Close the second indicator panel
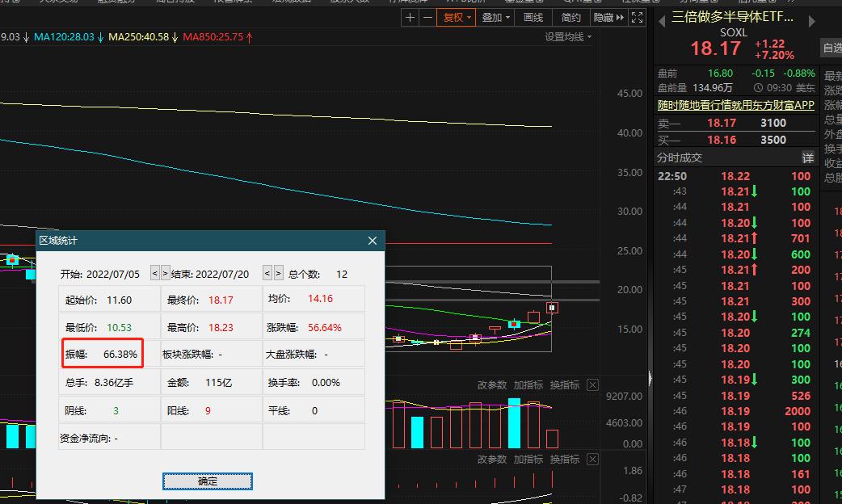 click(592, 460)
